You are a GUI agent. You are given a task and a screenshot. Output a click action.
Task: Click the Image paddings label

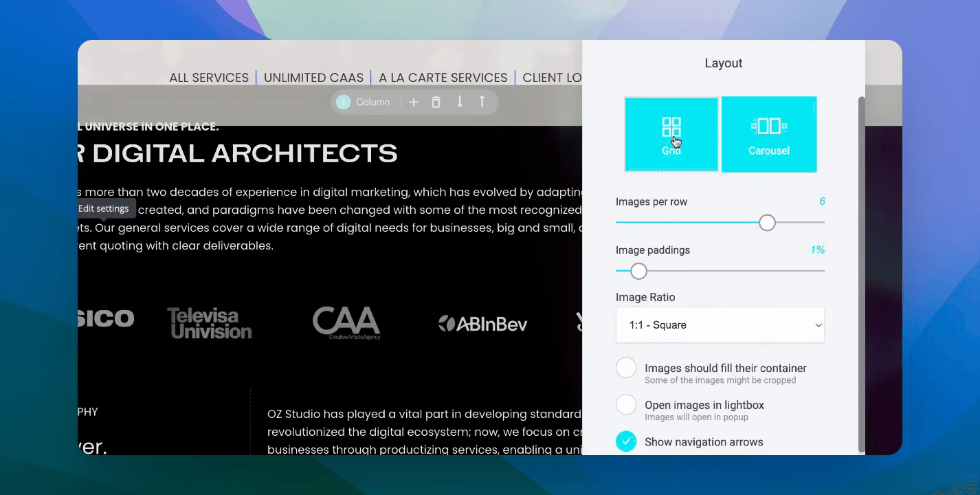coord(653,250)
